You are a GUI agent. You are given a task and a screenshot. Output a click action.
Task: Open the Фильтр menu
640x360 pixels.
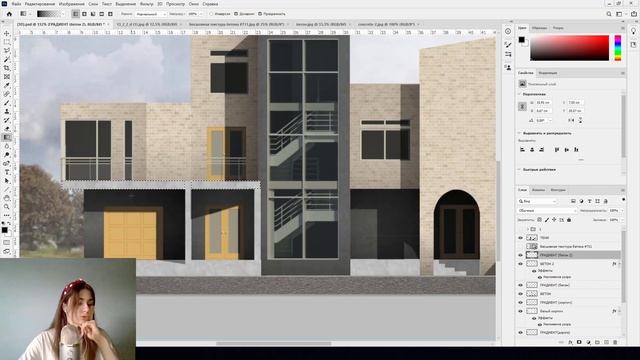147,4
